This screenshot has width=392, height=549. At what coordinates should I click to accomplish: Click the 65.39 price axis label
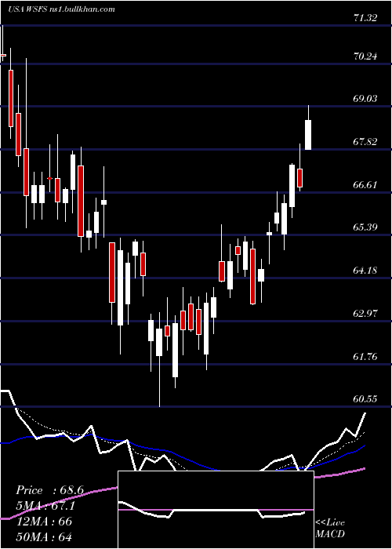click(x=365, y=227)
